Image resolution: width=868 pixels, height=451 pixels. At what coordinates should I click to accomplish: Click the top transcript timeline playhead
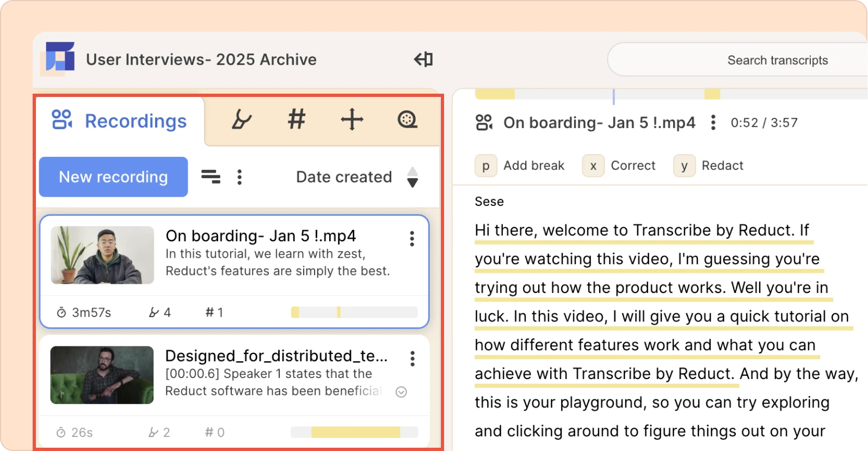(614, 96)
